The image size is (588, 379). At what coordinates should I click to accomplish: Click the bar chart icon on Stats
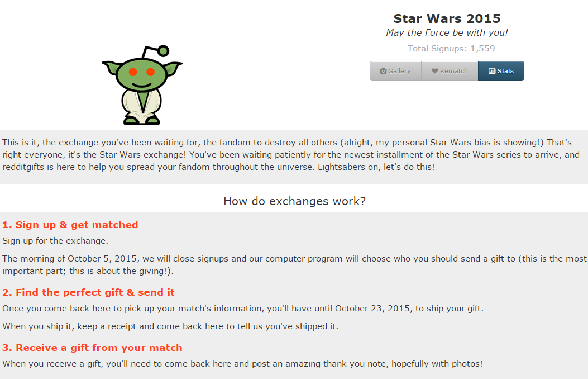coord(492,71)
